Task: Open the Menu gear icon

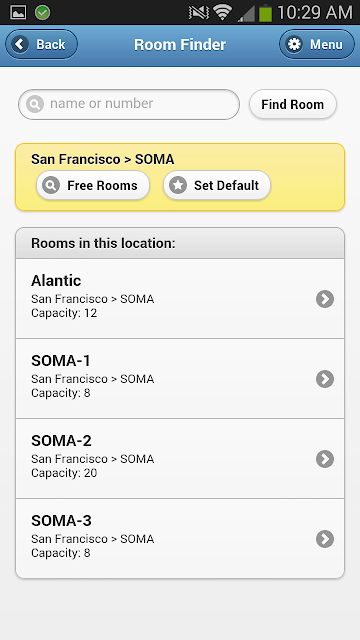Action: pyautogui.click(x=294, y=44)
